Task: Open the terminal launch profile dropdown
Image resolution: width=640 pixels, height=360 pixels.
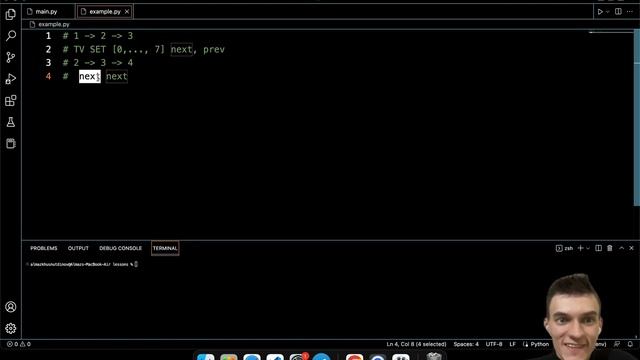Action: click(588, 248)
